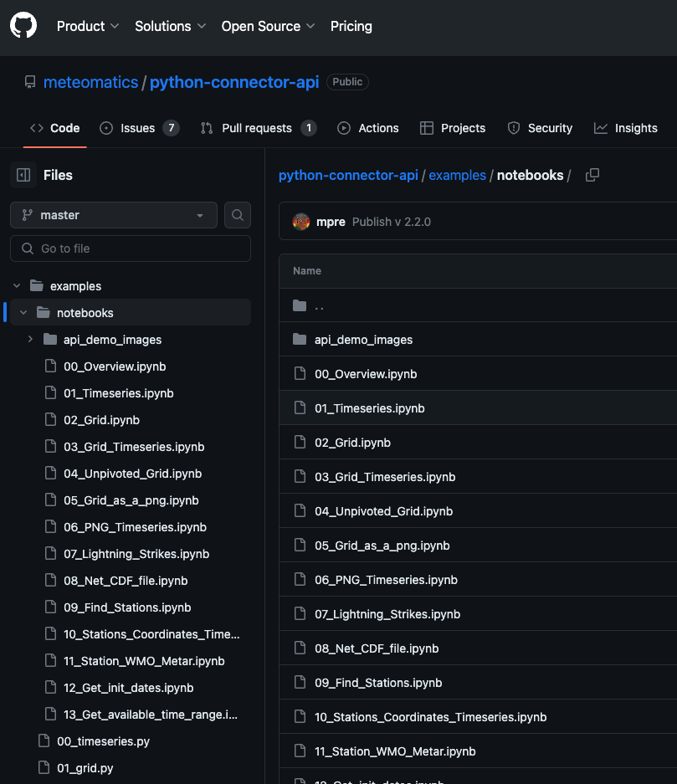Open the meteomatics organization link
Image resolution: width=677 pixels, height=784 pixels.
pos(90,82)
